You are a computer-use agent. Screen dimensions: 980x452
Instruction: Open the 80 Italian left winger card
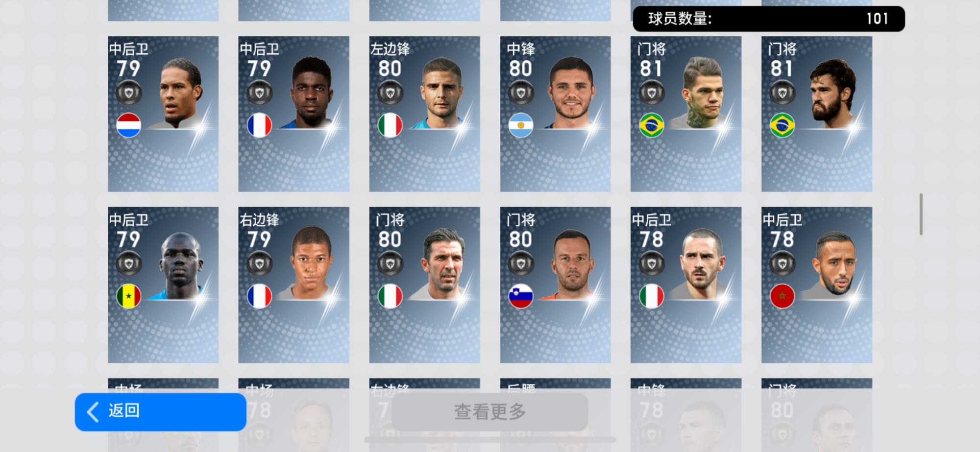tap(424, 114)
